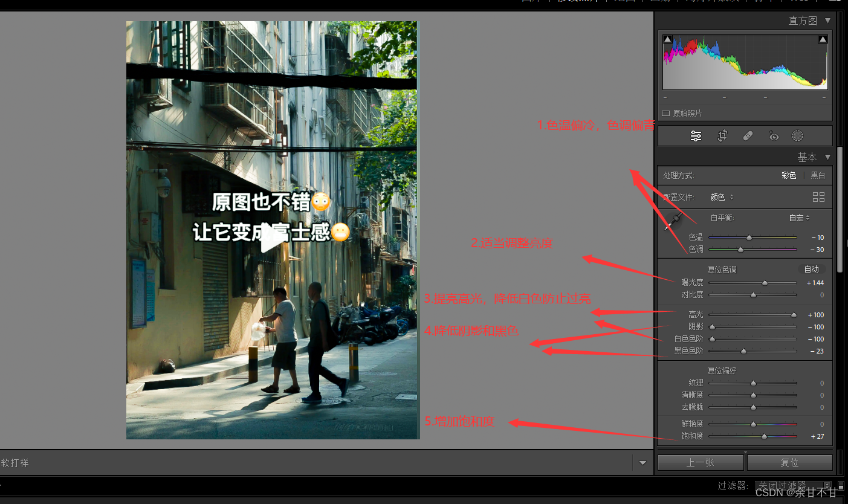Click the 复位偏好 label
848x504 pixels.
click(x=722, y=370)
